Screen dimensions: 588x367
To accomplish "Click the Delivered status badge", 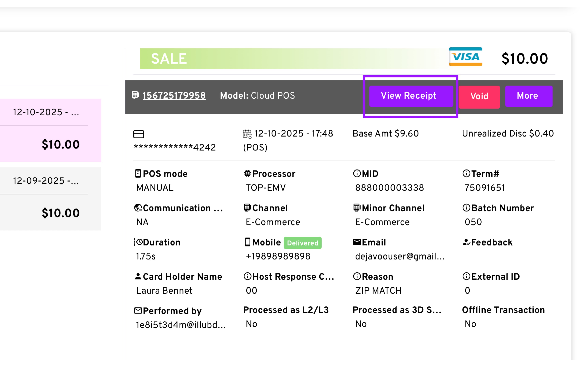I will [303, 243].
